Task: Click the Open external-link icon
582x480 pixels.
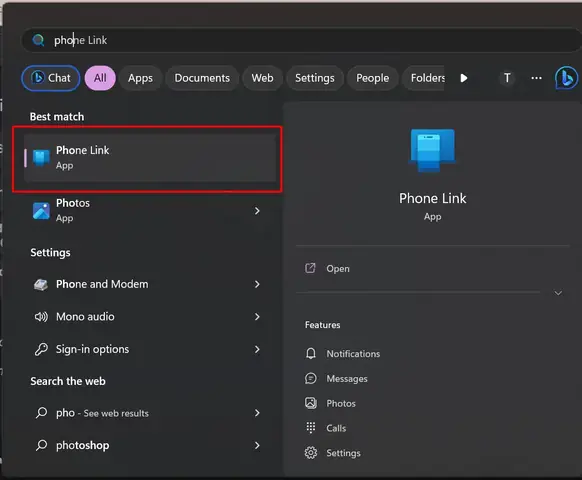Action: pos(310,268)
